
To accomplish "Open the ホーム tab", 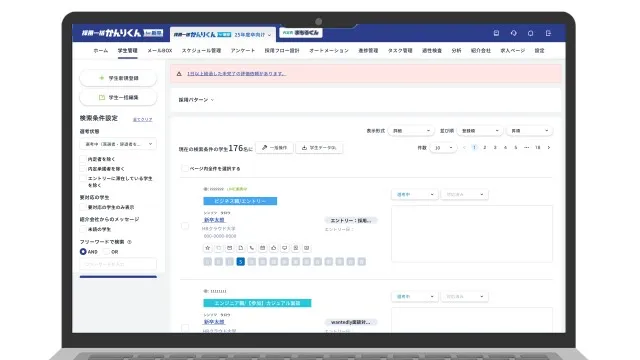I will tap(100, 51).
